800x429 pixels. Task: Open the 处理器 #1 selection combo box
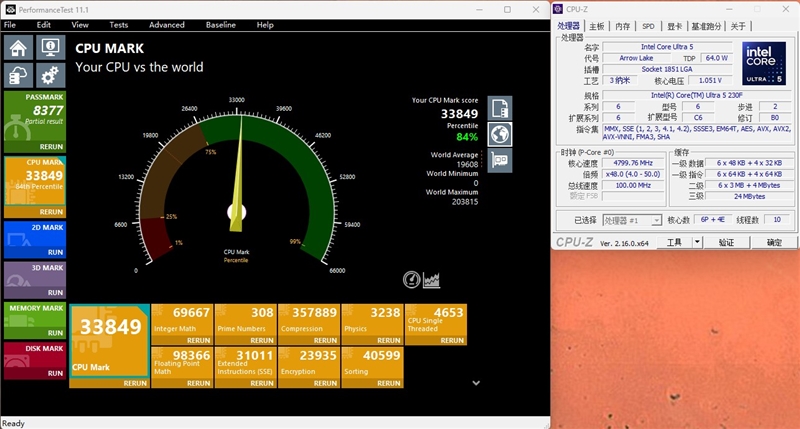click(x=630, y=220)
